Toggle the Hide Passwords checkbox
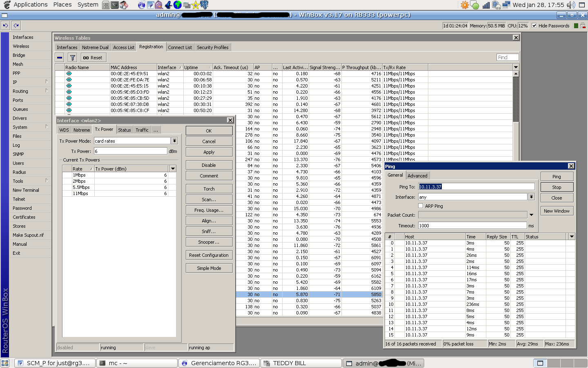The width and height of the screenshot is (588, 368). click(x=534, y=25)
